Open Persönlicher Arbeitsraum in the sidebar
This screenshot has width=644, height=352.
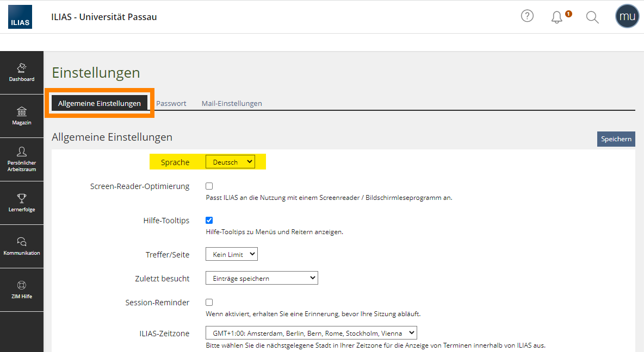tap(22, 160)
